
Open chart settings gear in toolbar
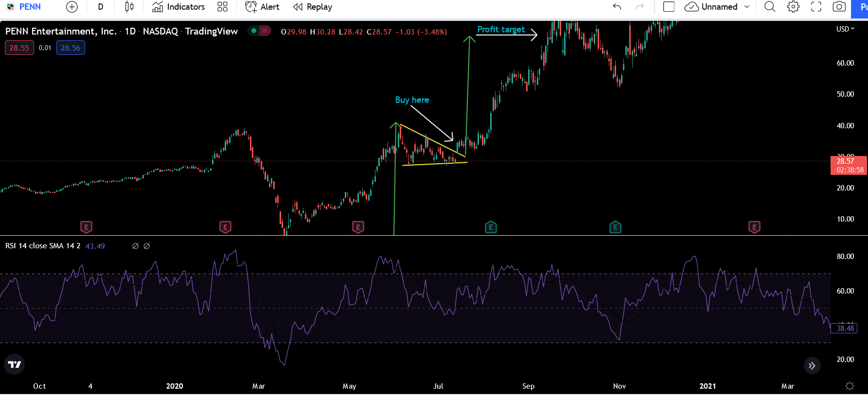[x=793, y=7]
